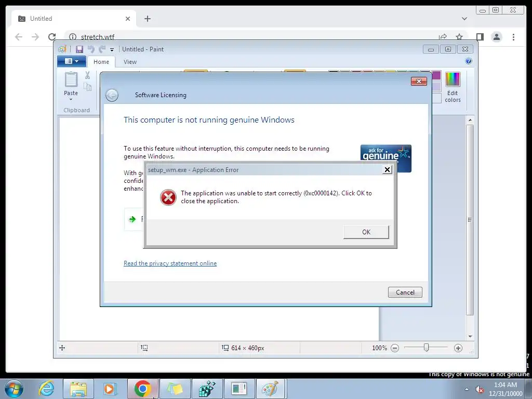Close the Software Licensing window with red X
This screenshot has height=399, width=532.
coord(419,81)
